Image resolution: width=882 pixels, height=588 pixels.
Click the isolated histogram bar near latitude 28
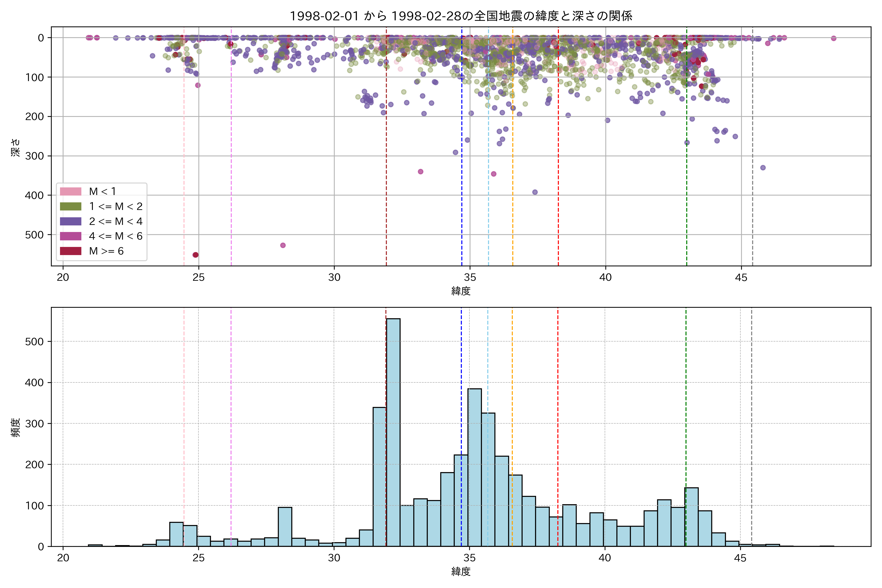pos(285,527)
